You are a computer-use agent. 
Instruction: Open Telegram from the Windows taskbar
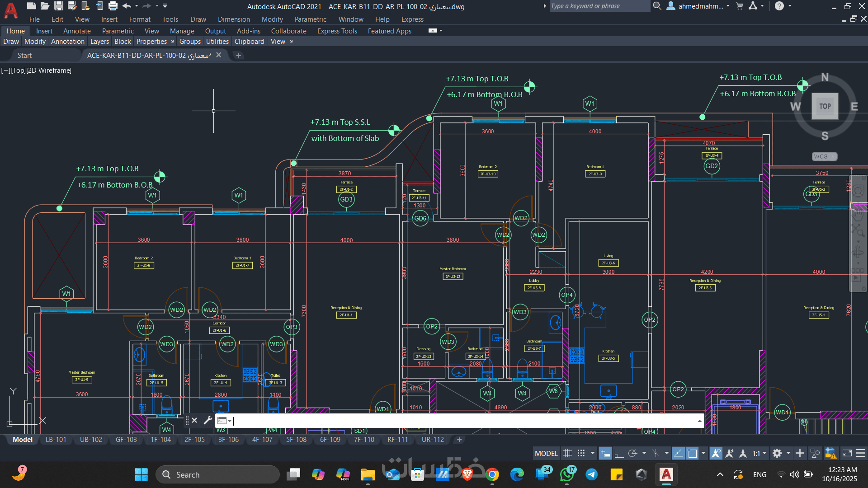(x=591, y=474)
